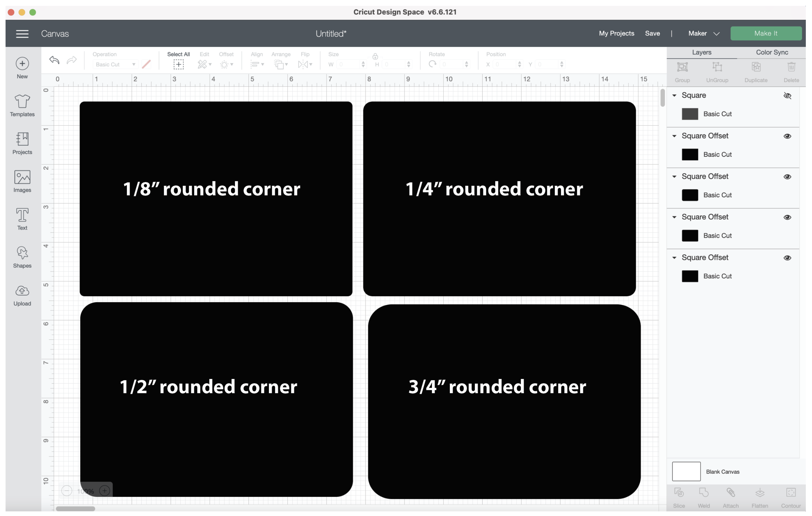Screen dimensions: 812x516
Task: Open My Projects link
Action: point(616,33)
